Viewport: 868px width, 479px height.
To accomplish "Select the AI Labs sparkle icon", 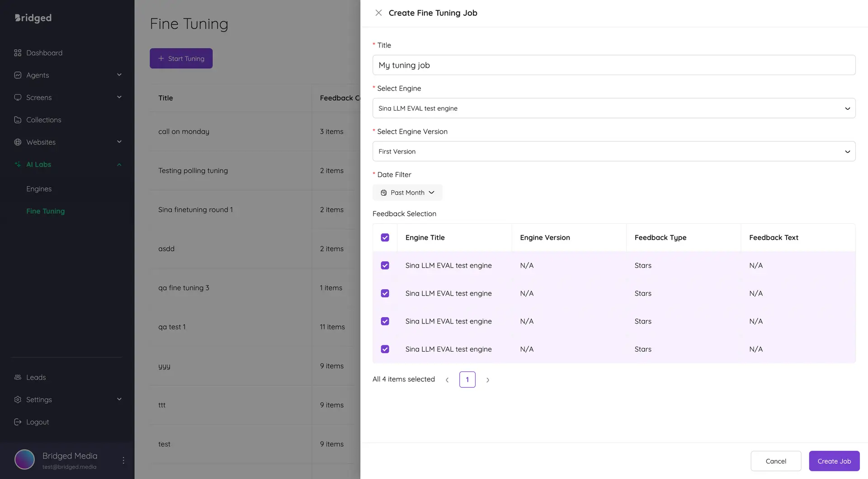I will click(x=18, y=164).
